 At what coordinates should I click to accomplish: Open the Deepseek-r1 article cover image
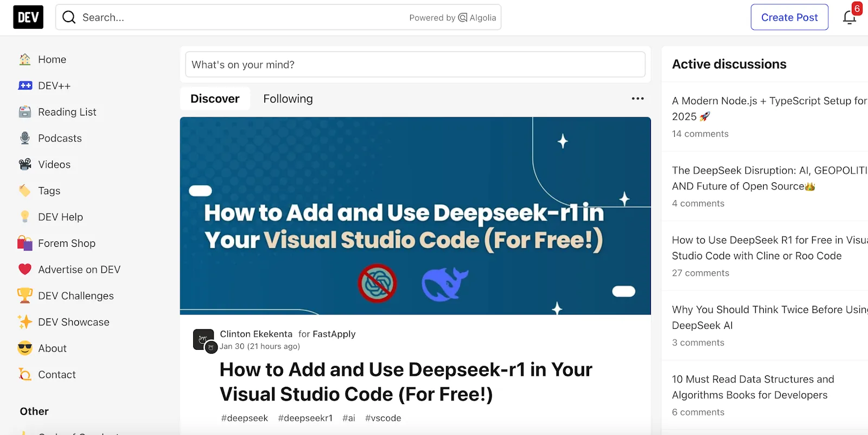pos(416,216)
